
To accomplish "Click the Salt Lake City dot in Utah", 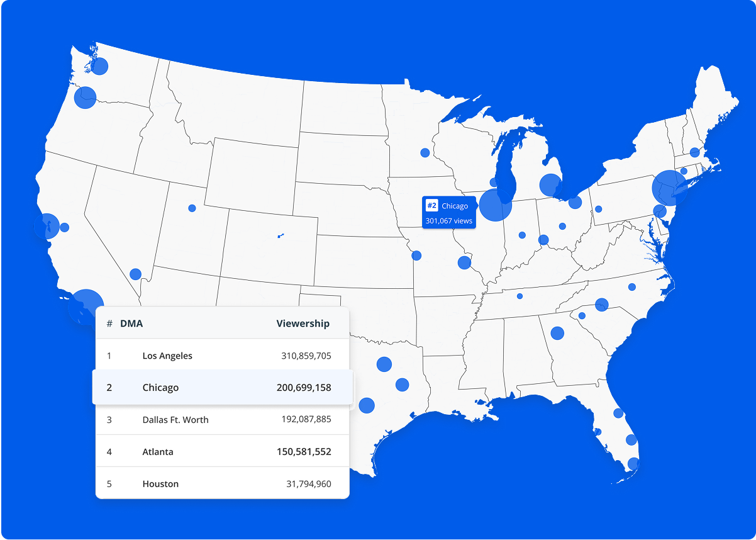I will click(192, 208).
